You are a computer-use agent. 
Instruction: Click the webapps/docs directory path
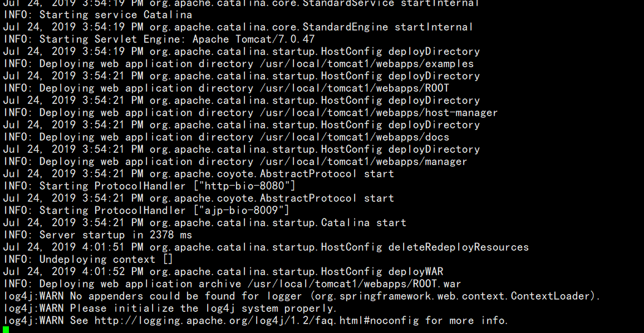click(x=355, y=137)
